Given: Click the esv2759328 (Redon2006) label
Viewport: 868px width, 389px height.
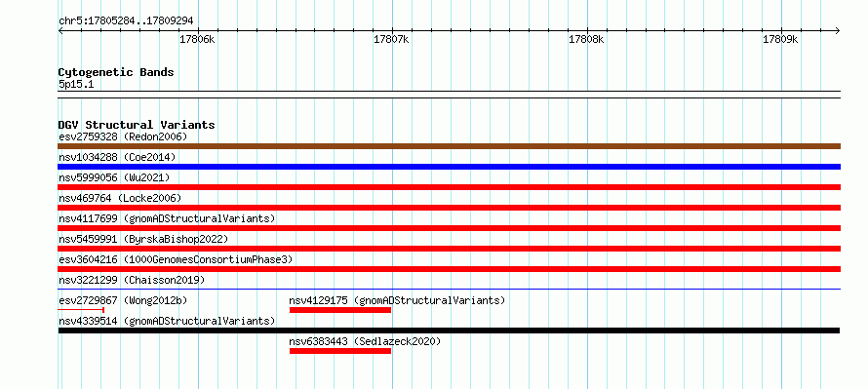Looking at the screenshot, I should 123,136.
